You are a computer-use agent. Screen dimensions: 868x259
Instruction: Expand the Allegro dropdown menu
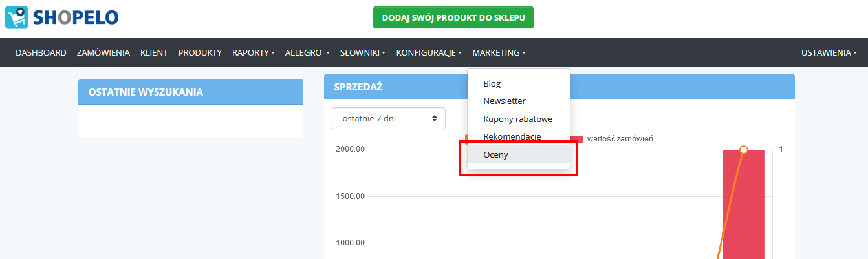pyautogui.click(x=307, y=52)
